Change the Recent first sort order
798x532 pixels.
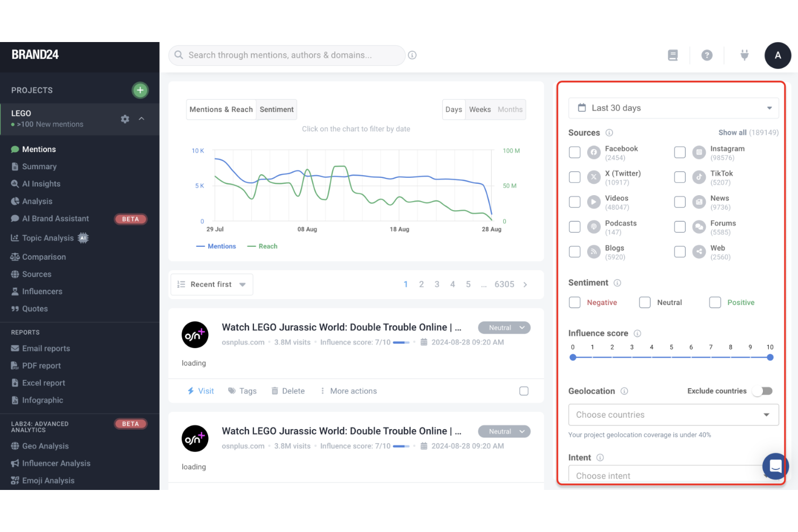[x=211, y=284]
